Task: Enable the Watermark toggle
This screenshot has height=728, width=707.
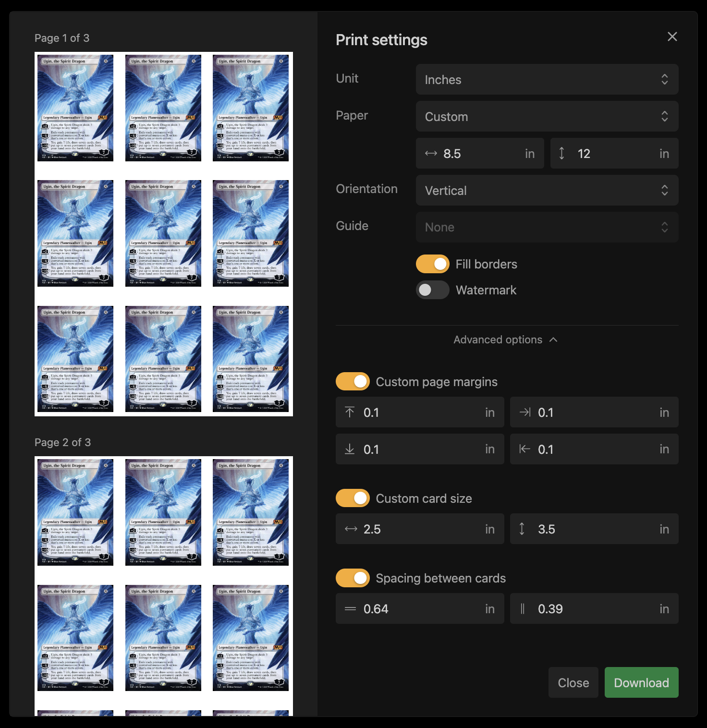Action: pos(433,290)
